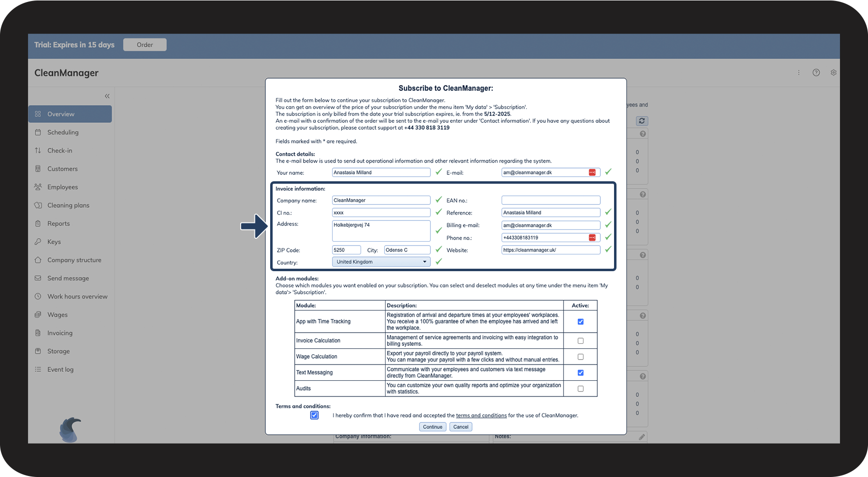Click the Keys icon in sidebar
868x477 pixels.
tap(38, 242)
